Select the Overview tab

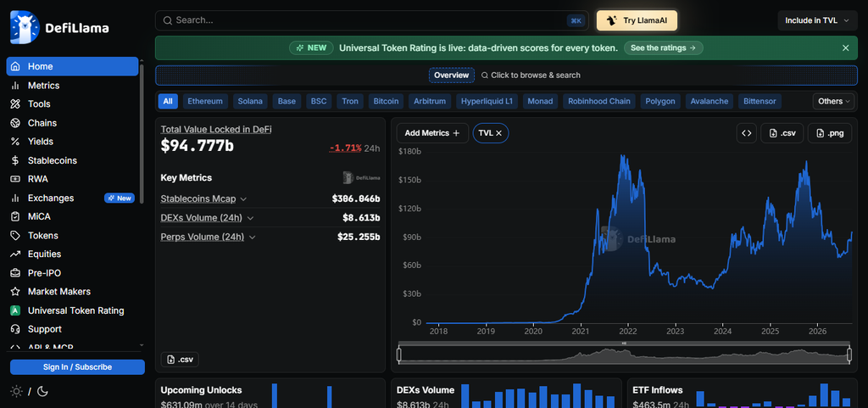(452, 75)
